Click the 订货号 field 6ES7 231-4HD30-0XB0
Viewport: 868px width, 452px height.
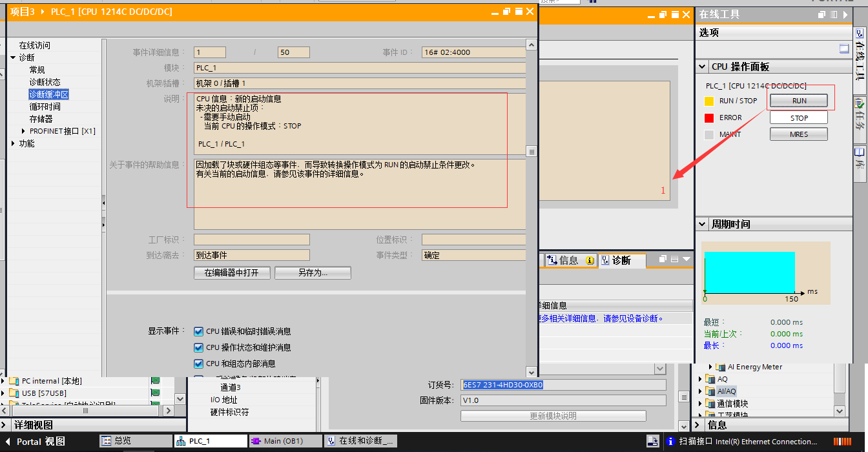[x=563, y=385]
